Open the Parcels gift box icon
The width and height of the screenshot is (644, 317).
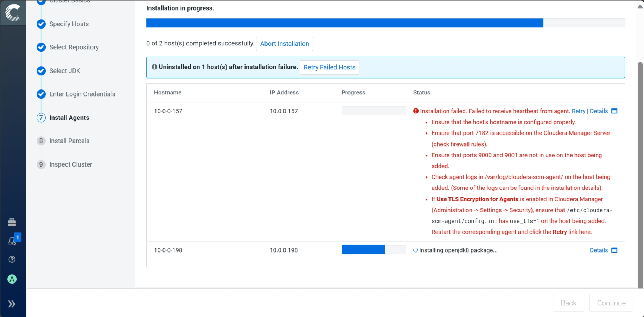12,222
